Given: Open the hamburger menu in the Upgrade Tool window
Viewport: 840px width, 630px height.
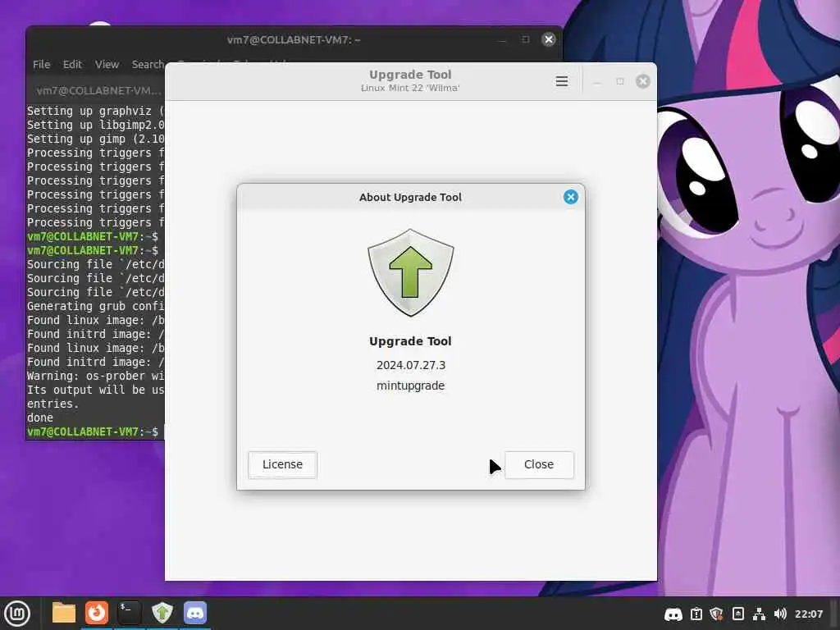Looking at the screenshot, I should (x=562, y=81).
